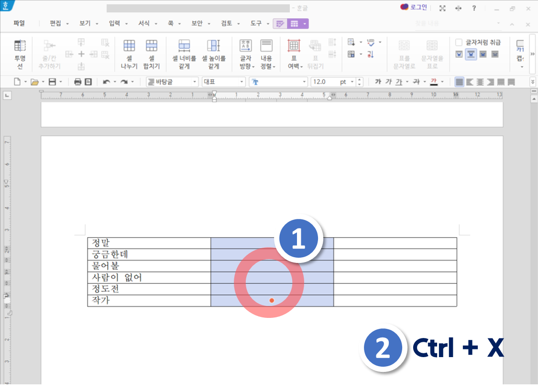538x392 pixels.
Task: Apply underline (가) formatting
Action: (x=399, y=82)
